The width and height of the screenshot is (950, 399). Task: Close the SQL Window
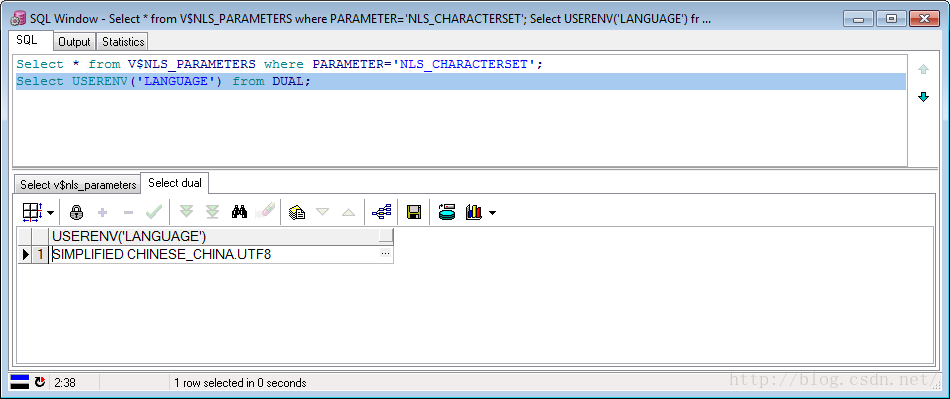(x=925, y=18)
